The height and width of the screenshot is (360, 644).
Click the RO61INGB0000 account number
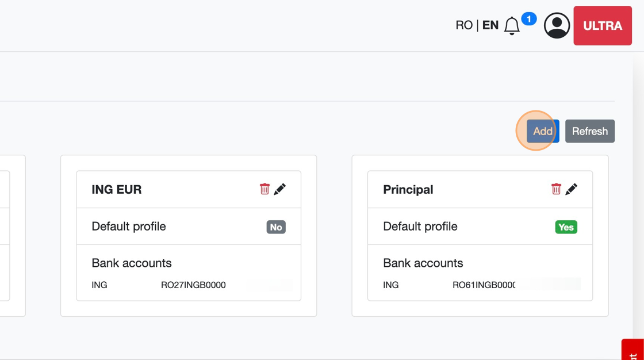click(x=484, y=285)
